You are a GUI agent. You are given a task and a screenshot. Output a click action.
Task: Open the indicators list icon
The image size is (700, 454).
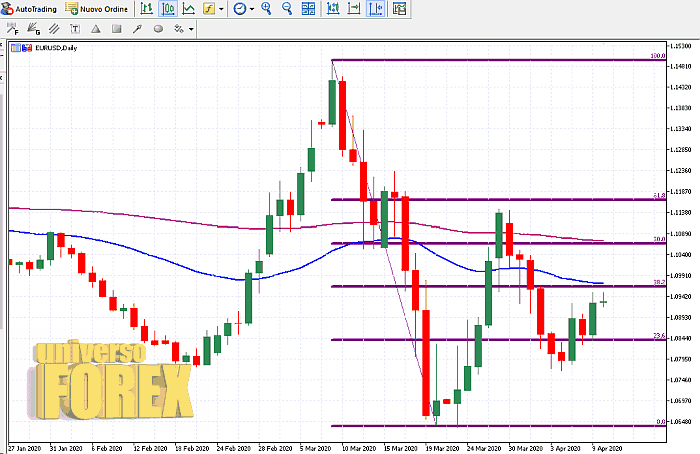click(208, 8)
